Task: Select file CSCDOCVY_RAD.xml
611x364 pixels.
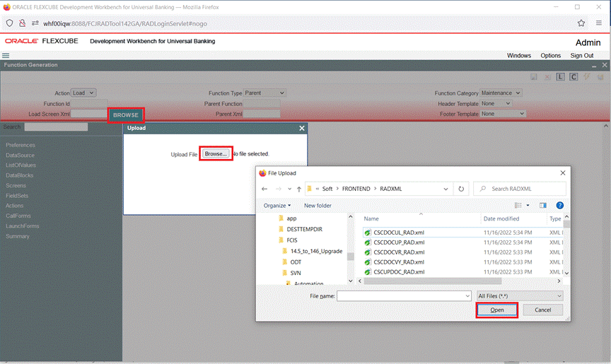Action: (x=399, y=262)
